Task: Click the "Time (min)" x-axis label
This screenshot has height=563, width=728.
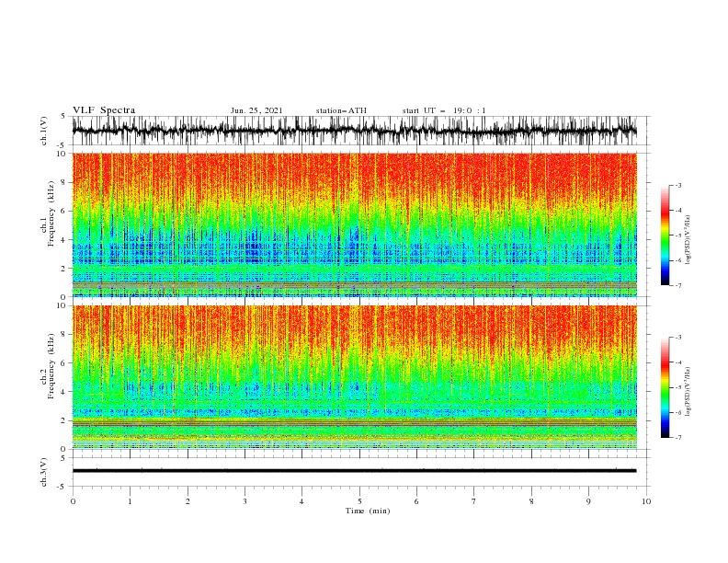Action: pos(368,511)
